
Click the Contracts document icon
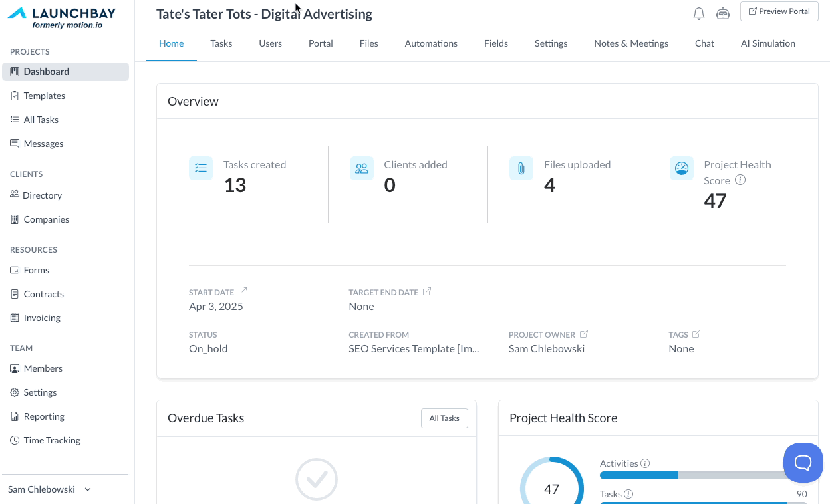click(x=15, y=294)
